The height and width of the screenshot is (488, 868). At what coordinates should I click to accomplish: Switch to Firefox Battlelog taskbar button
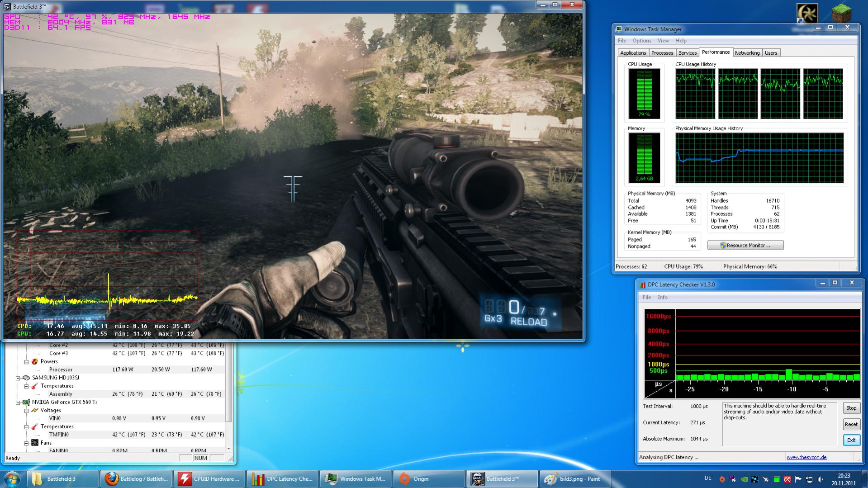pyautogui.click(x=136, y=479)
